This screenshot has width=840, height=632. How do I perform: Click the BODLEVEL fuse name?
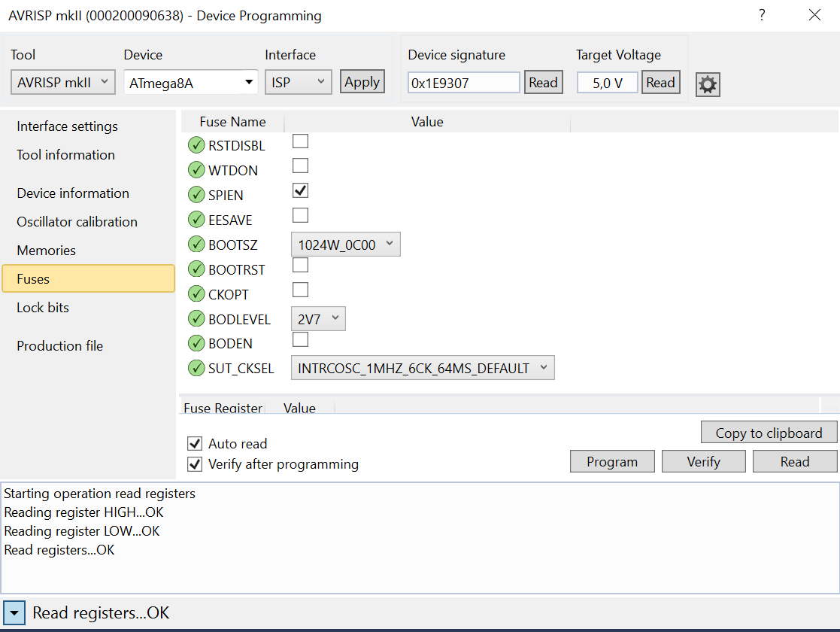(239, 319)
